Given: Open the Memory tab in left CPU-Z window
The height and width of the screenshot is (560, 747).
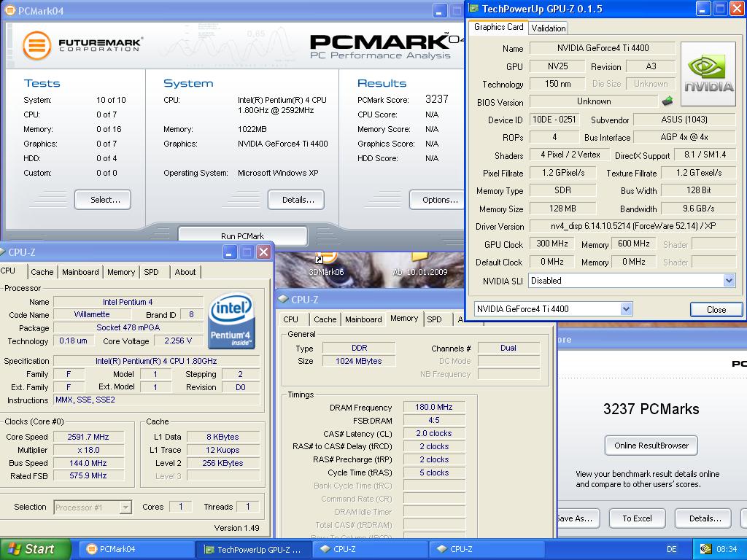Looking at the screenshot, I should (120, 272).
